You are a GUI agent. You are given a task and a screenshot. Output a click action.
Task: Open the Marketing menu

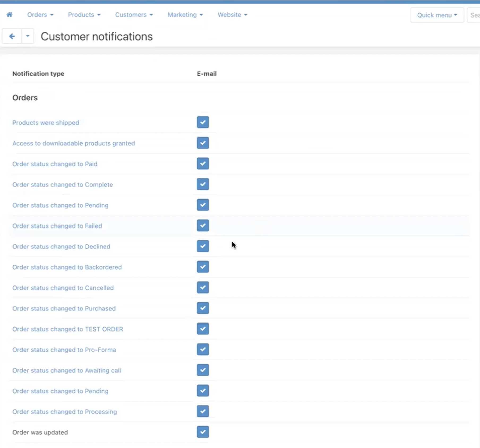click(185, 15)
